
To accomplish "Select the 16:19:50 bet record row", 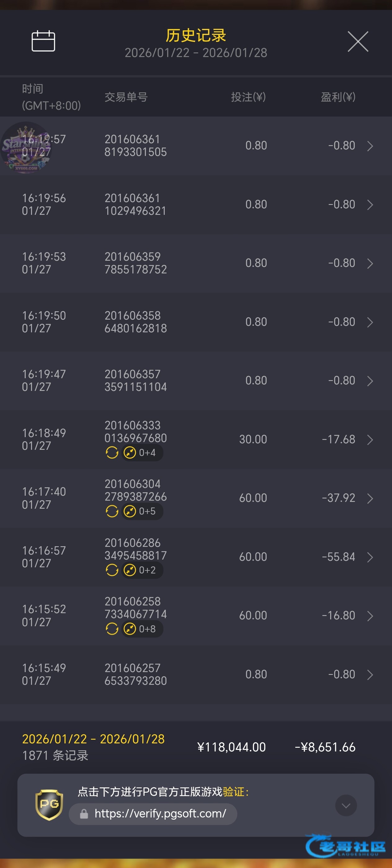I will tap(195, 322).
